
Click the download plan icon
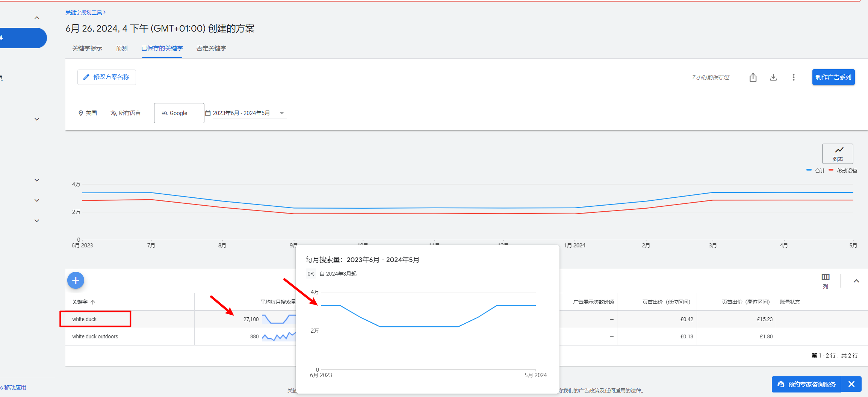coord(773,77)
